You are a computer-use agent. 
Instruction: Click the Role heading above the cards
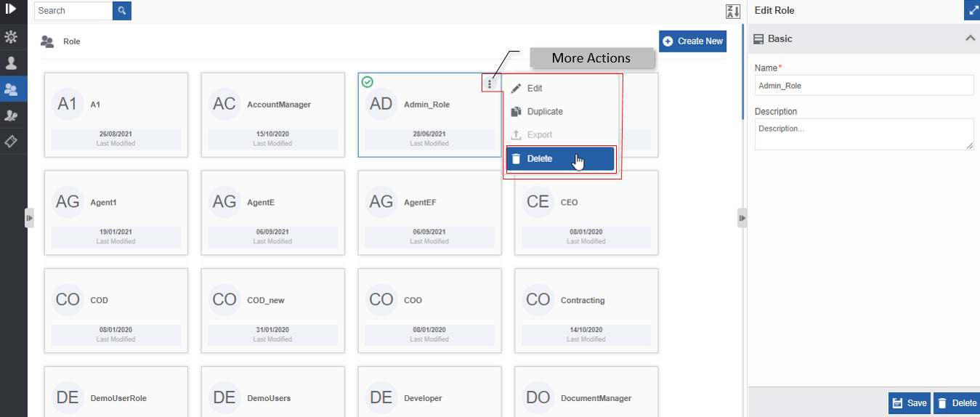point(71,41)
